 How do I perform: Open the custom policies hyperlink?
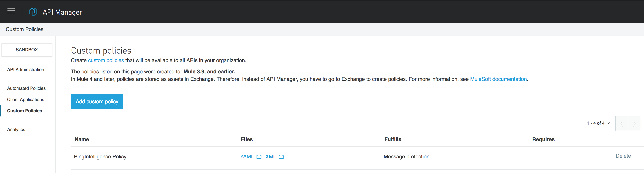106,60
